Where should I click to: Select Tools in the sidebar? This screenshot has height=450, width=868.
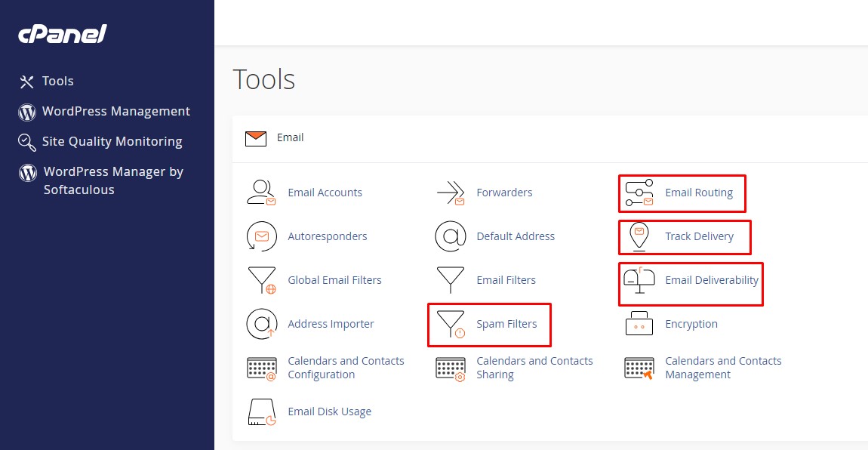coord(57,81)
